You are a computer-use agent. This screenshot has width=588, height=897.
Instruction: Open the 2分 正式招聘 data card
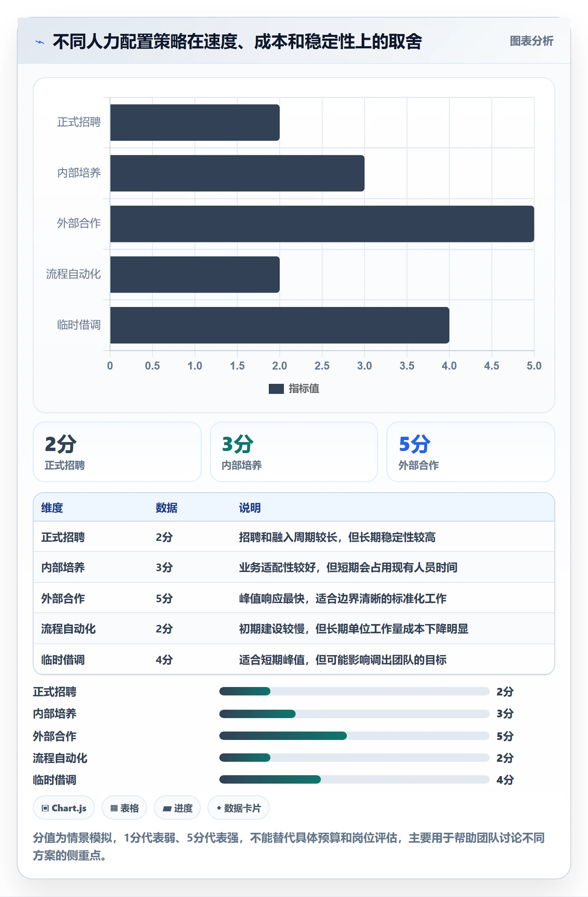tap(117, 452)
